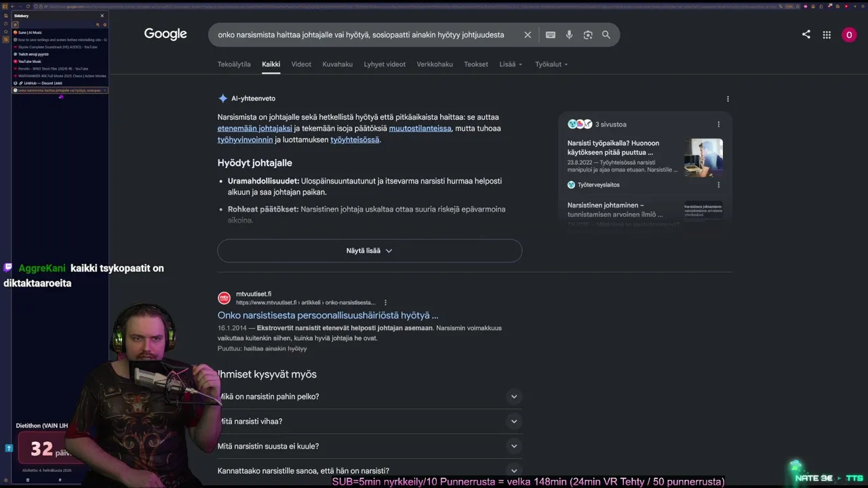Open 'Onko narsistisesta persoonallisuushäiriöstä hyötyä' result
The image size is (868, 488).
[328, 315]
